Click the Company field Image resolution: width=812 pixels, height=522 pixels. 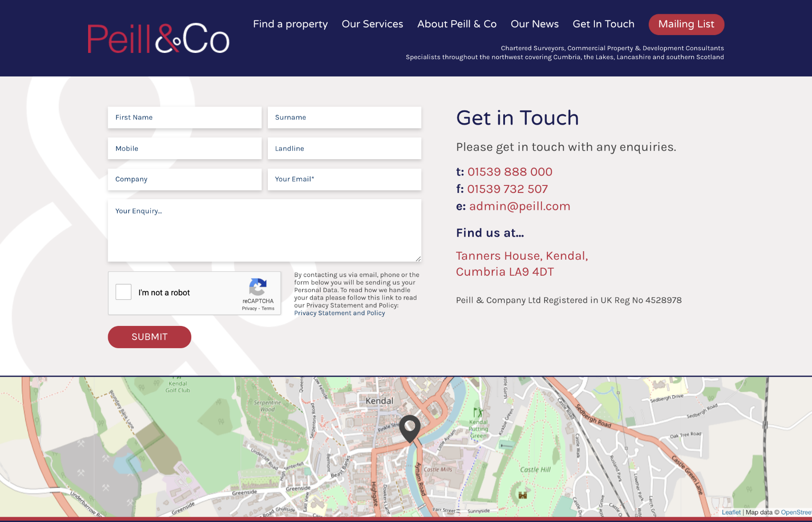tap(185, 179)
